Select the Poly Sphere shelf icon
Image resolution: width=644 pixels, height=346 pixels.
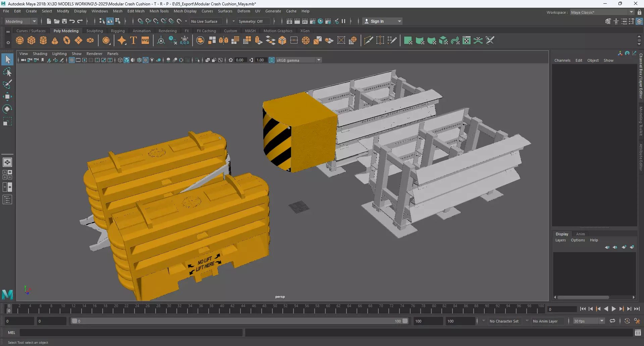point(20,41)
